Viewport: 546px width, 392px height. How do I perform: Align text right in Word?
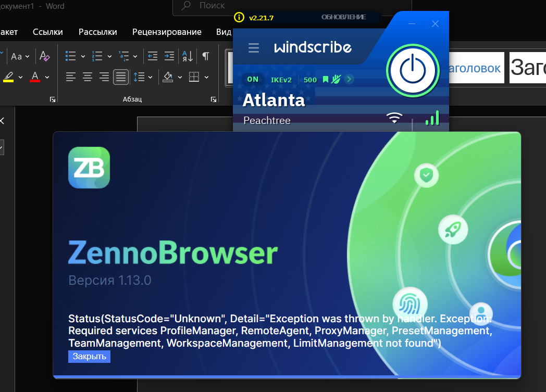[x=104, y=77]
